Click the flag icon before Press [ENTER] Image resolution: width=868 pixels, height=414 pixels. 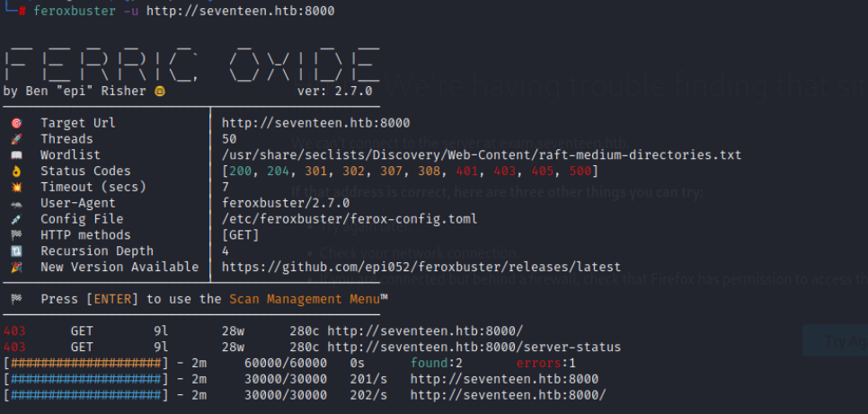pos(16,298)
